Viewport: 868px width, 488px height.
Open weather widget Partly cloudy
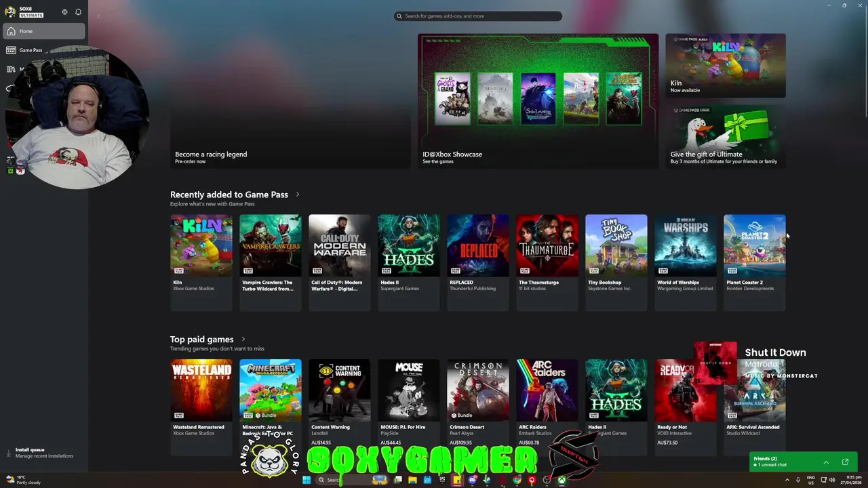(23, 480)
